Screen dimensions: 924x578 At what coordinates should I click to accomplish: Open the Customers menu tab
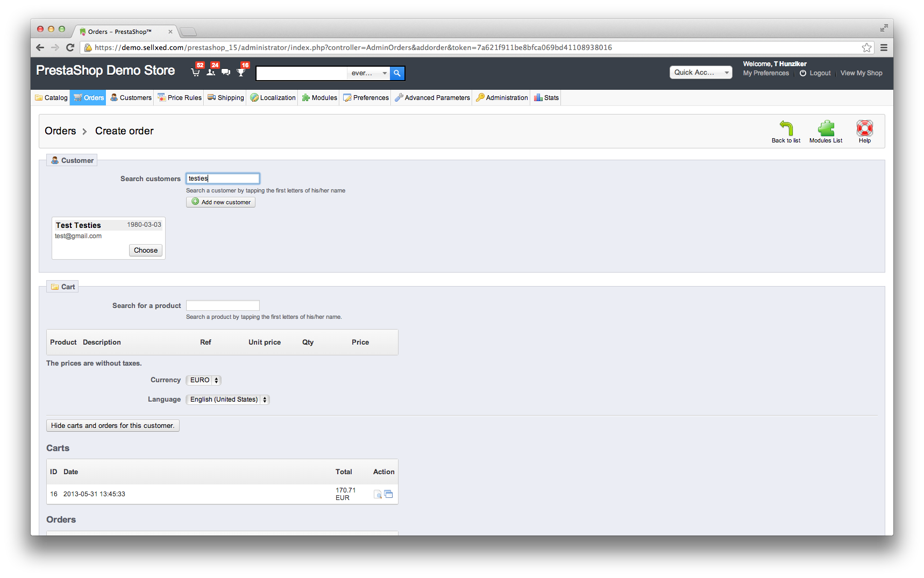[x=131, y=98]
